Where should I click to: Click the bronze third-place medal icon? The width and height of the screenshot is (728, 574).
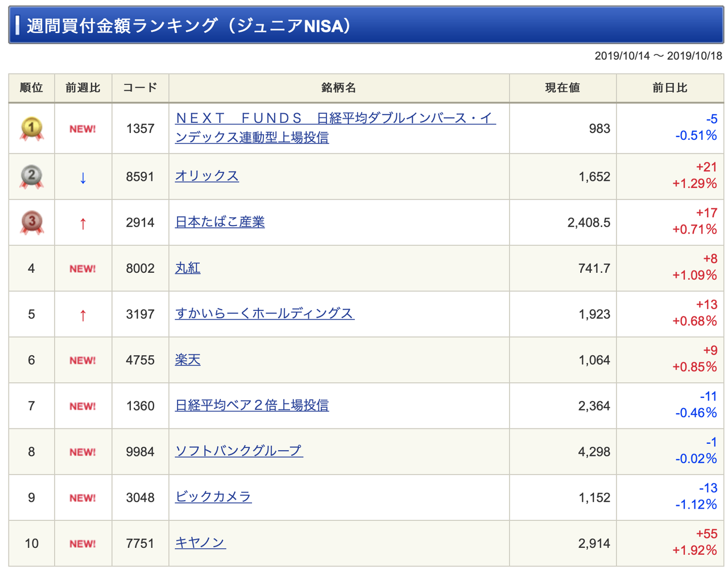click(x=31, y=222)
